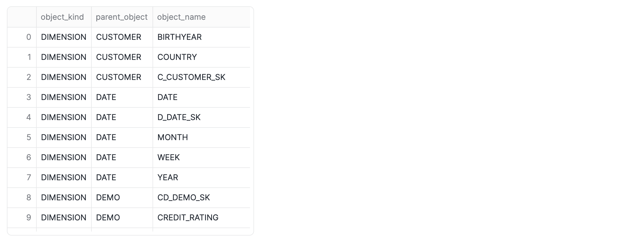Click the C_CUSTOMER_SK cell

pyautogui.click(x=201, y=77)
